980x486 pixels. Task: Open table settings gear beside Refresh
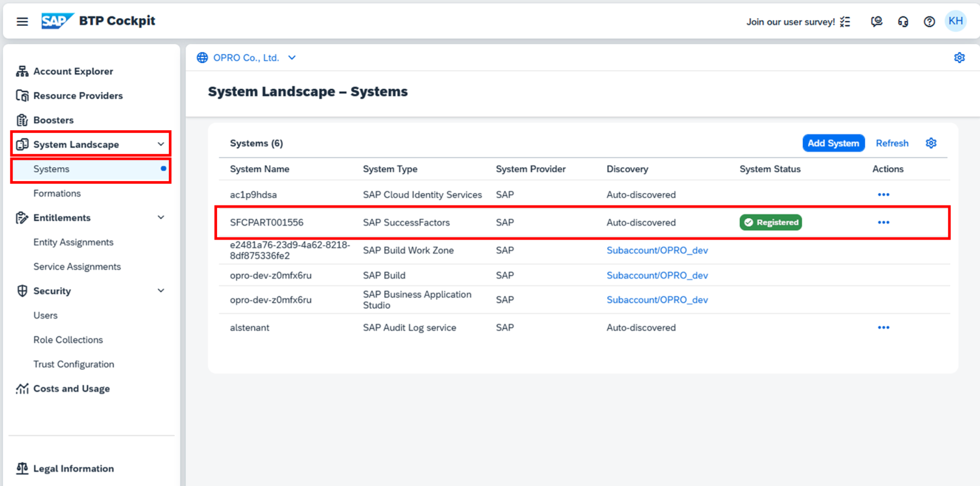(931, 143)
